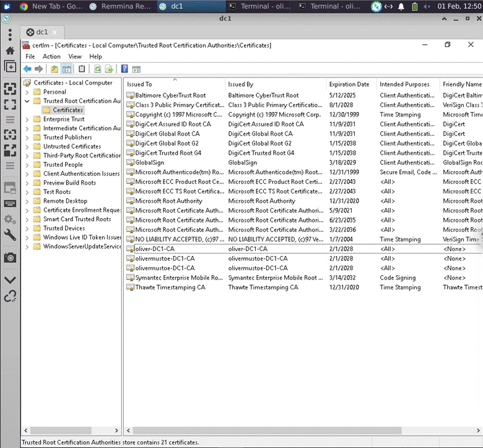
Task: Collapse Trusted Root Certification Authorities node
Action: click(x=27, y=101)
